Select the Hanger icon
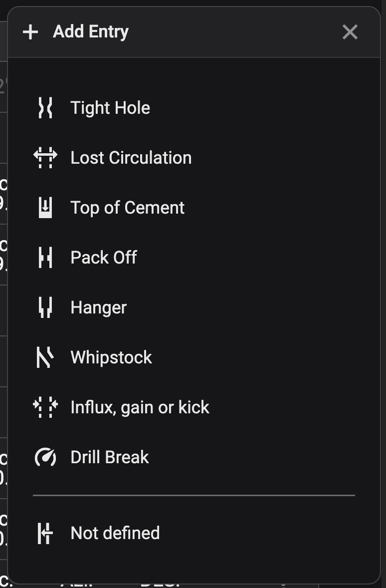The image size is (386, 588). click(x=44, y=307)
